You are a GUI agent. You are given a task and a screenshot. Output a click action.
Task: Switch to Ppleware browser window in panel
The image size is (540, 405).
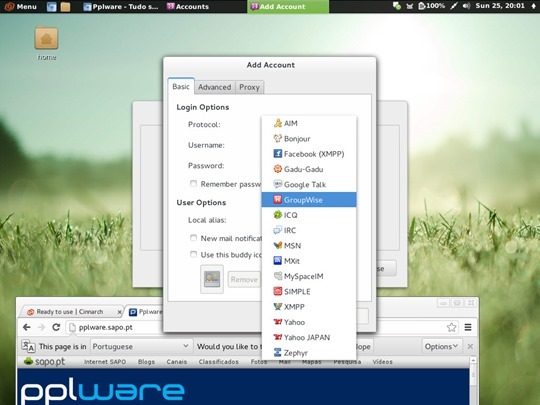tap(121, 7)
